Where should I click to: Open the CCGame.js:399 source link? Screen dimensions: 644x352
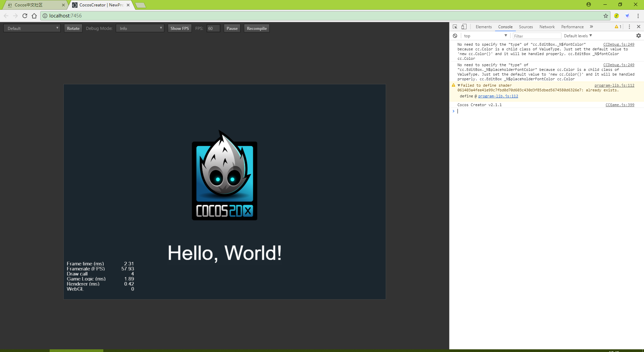pos(620,105)
